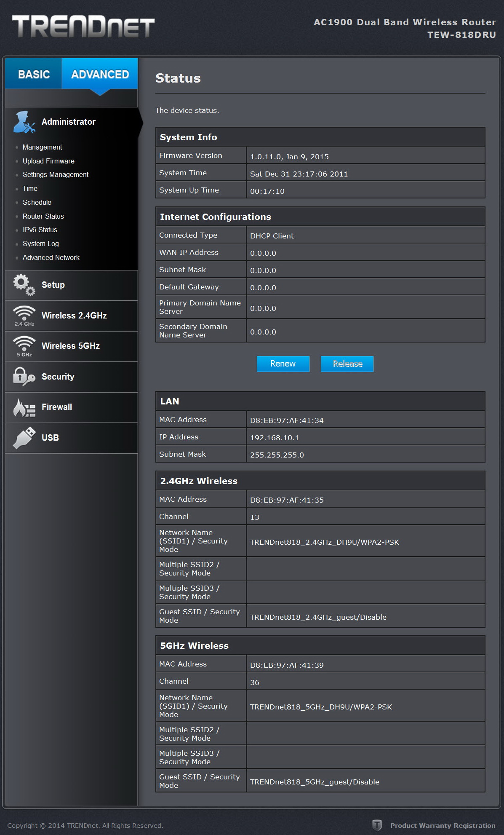Viewport: 504px width, 835px height.
Task: View IPv6 Status page
Action: [40, 230]
